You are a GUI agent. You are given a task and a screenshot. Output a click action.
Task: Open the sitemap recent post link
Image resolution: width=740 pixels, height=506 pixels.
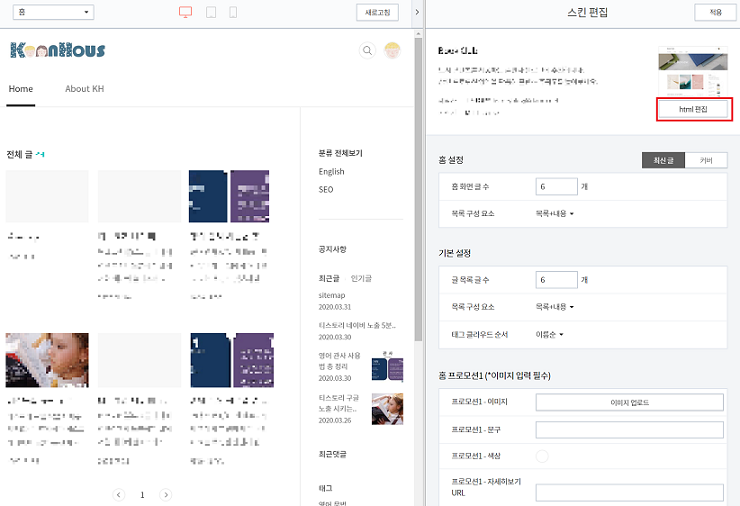coord(332,295)
